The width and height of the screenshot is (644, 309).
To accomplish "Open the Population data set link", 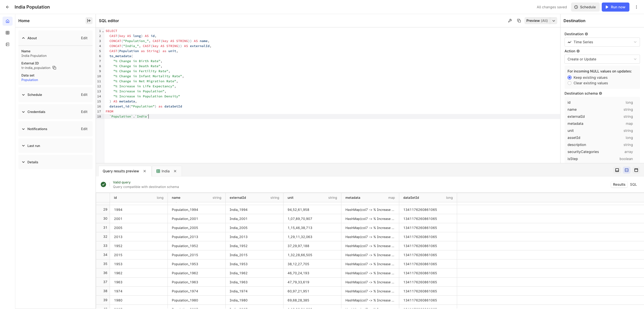I will [30, 80].
